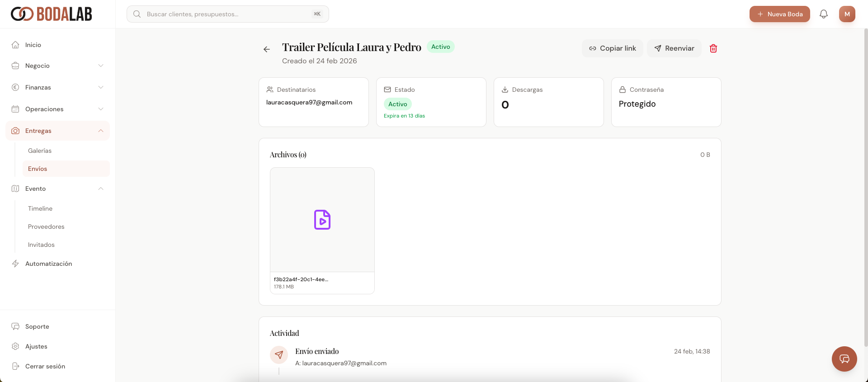Open the Proveedores page
Viewport: 868px width, 382px height.
pos(46,226)
